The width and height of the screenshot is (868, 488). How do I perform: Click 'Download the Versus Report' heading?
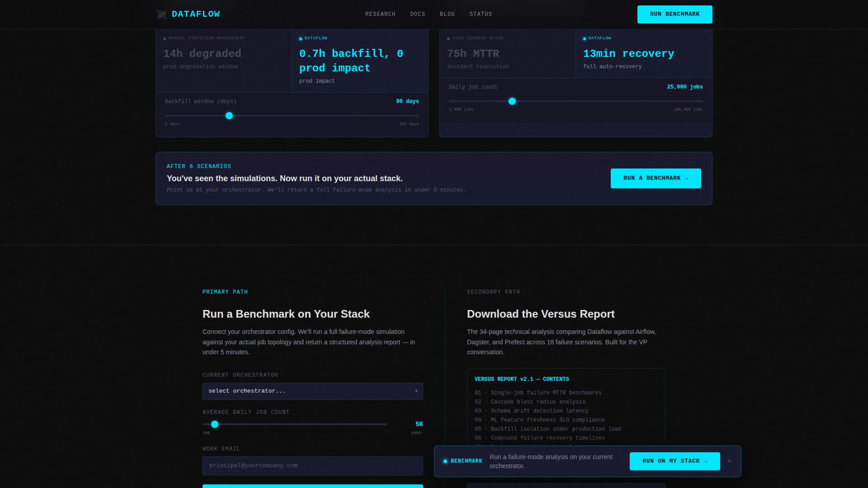(x=541, y=314)
